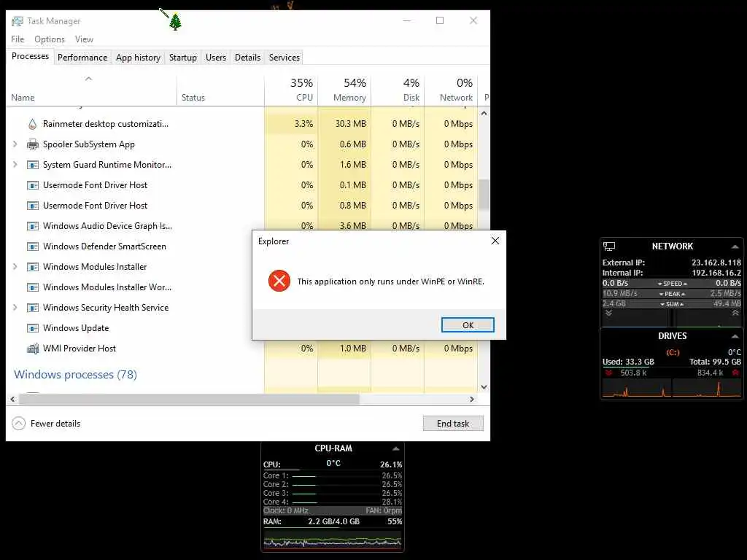The height and width of the screenshot is (560, 747).
Task: Click the Windows Update process icon
Action: pyautogui.click(x=32, y=329)
